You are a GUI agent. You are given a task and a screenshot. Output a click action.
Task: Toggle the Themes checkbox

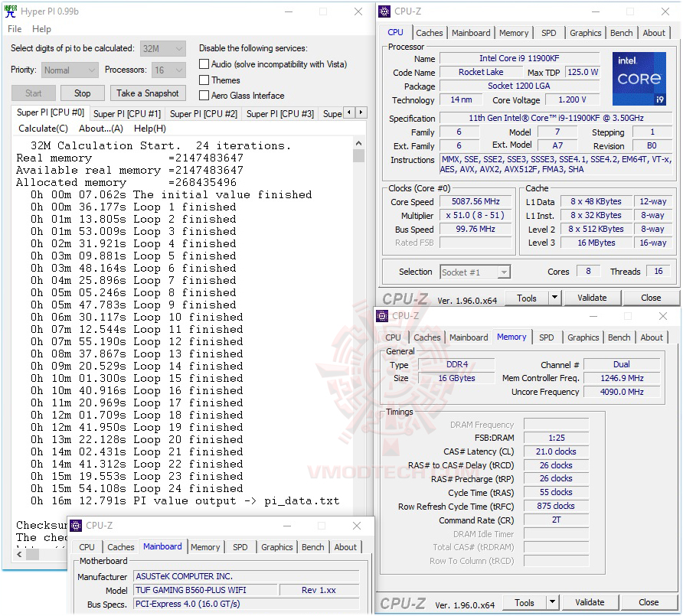tap(204, 80)
